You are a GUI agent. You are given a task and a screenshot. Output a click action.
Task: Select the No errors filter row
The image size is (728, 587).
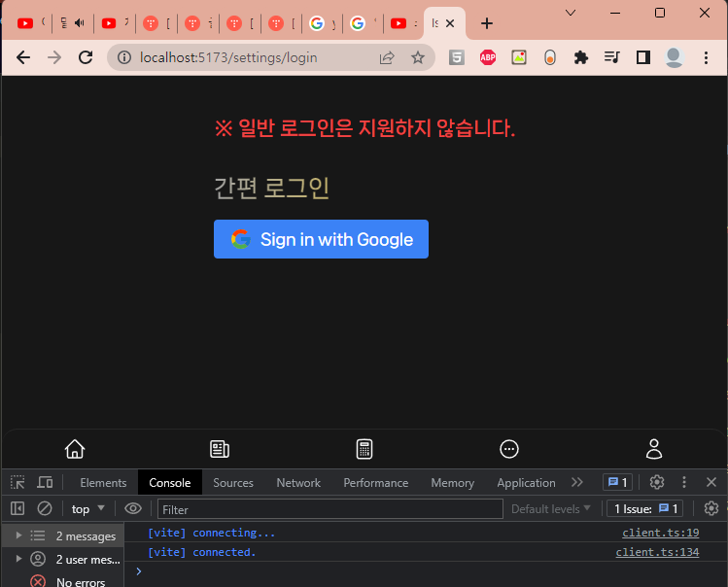click(x=62, y=581)
